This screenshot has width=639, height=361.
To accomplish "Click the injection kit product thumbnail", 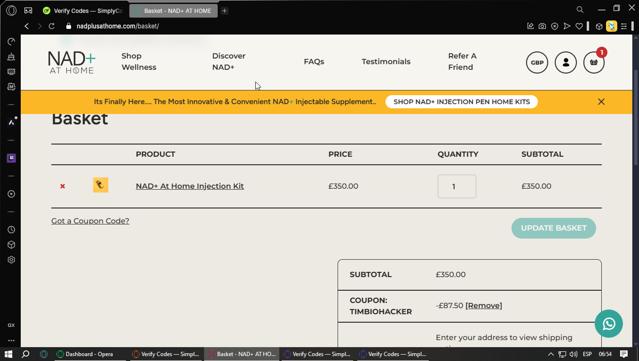I will coord(101,185).
